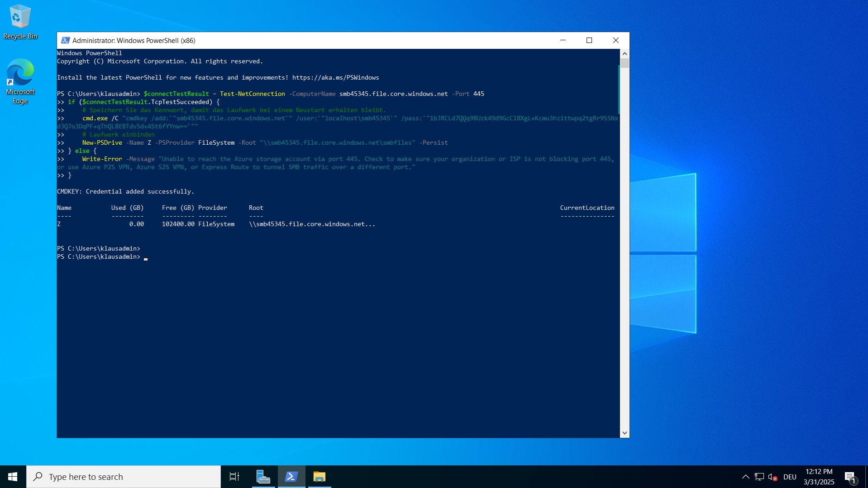Open the clock and calendar flyout
868x488 pixels.
tap(819, 477)
